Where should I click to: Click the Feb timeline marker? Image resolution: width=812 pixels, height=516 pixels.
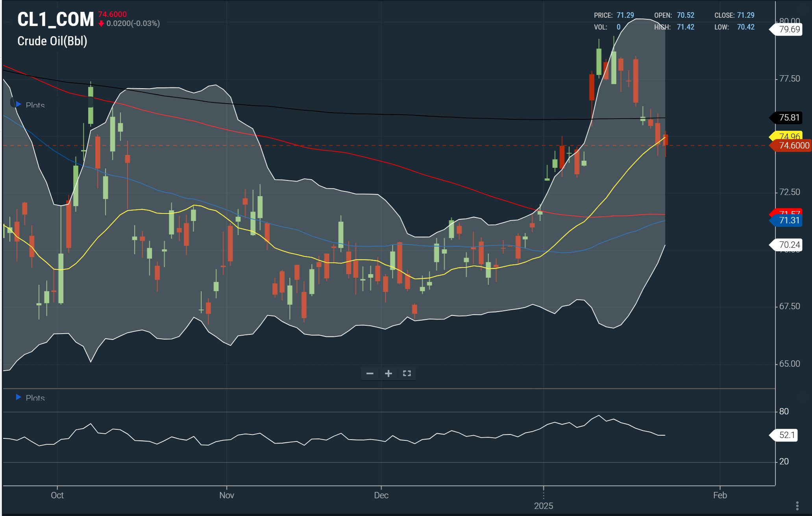click(720, 496)
